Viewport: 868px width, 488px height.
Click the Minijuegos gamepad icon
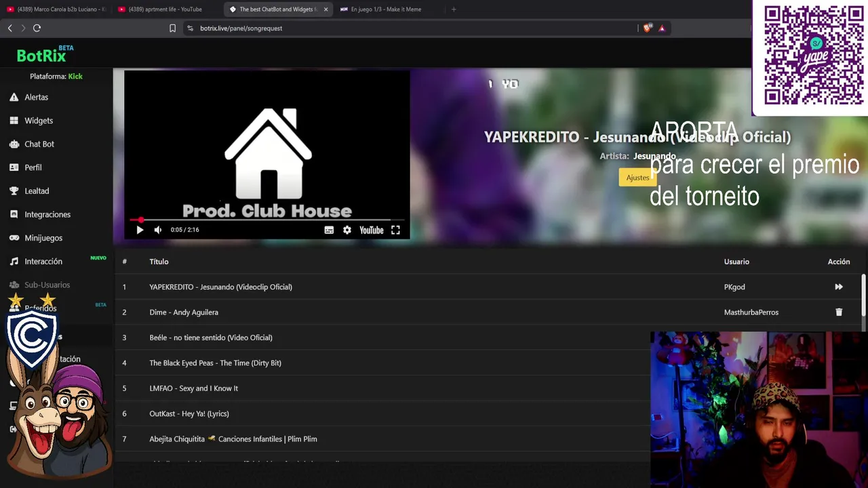(x=14, y=238)
